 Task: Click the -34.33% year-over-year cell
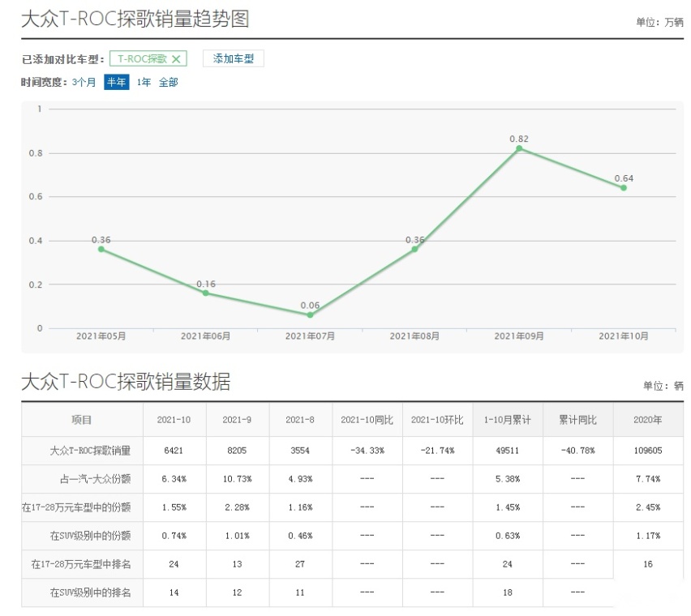(367, 451)
